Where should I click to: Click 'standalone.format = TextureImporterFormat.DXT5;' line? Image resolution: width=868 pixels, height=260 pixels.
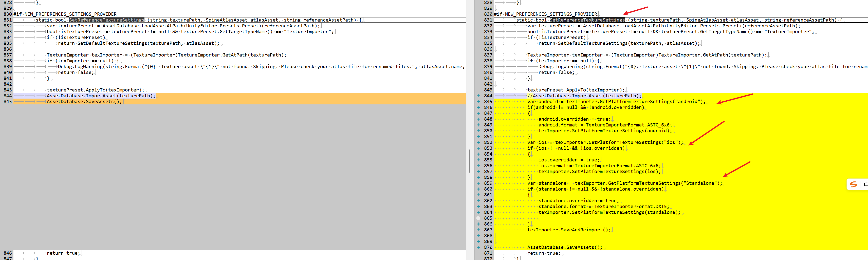[604, 207]
